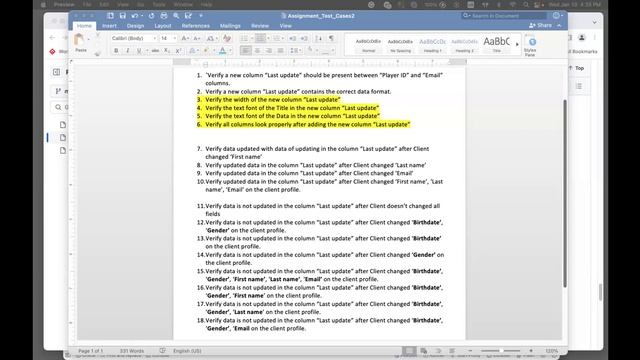Click the spelling check icon in status bar
This screenshot has height=360, width=640.
162,351
